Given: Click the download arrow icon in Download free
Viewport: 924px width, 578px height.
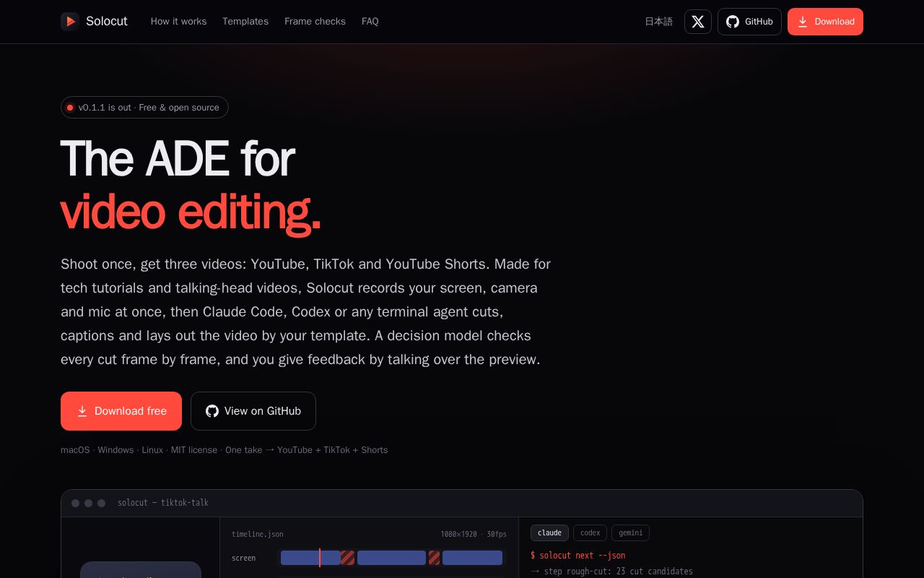Looking at the screenshot, I should coord(82,411).
